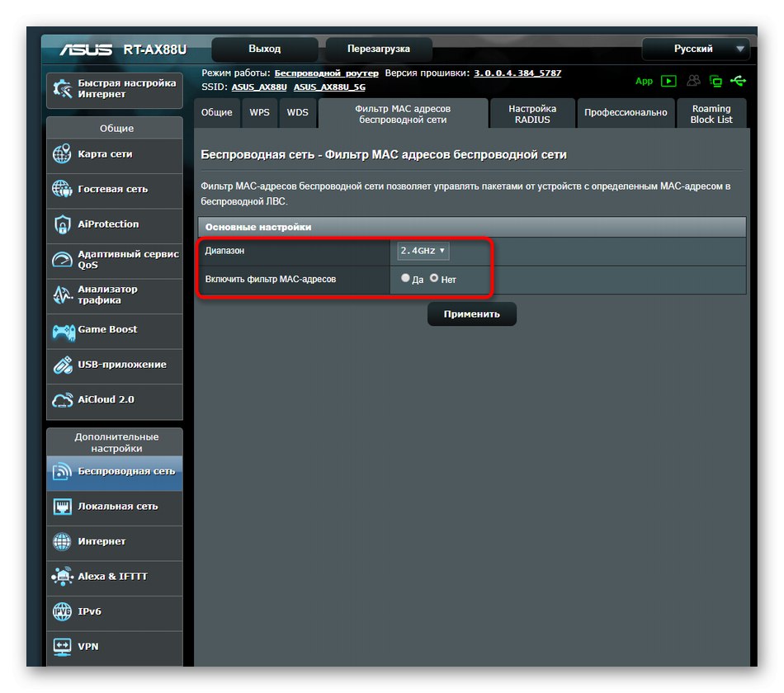Click the ASUS logo
Screen dimensions: 784x693
tap(86, 49)
